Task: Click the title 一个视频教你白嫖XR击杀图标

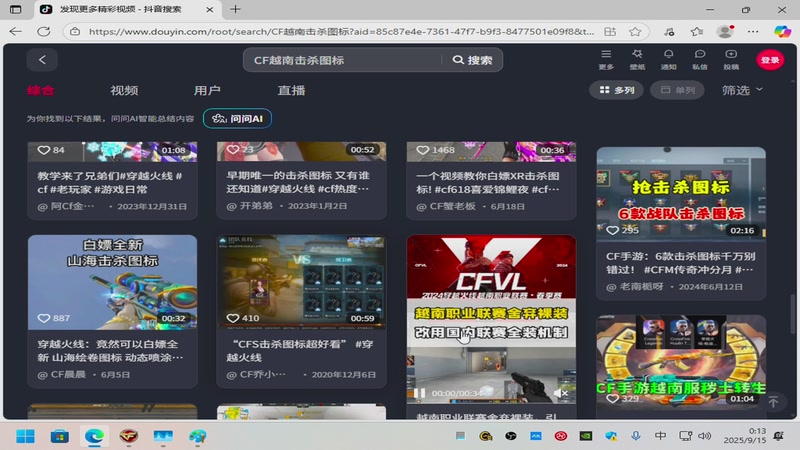Action: click(x=488, y=183)
